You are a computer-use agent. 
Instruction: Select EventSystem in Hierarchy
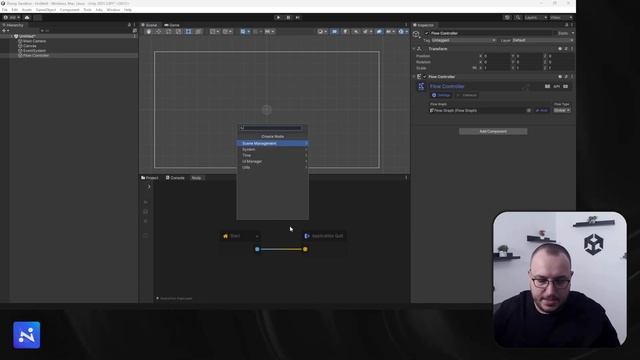[x=34, y=51]
